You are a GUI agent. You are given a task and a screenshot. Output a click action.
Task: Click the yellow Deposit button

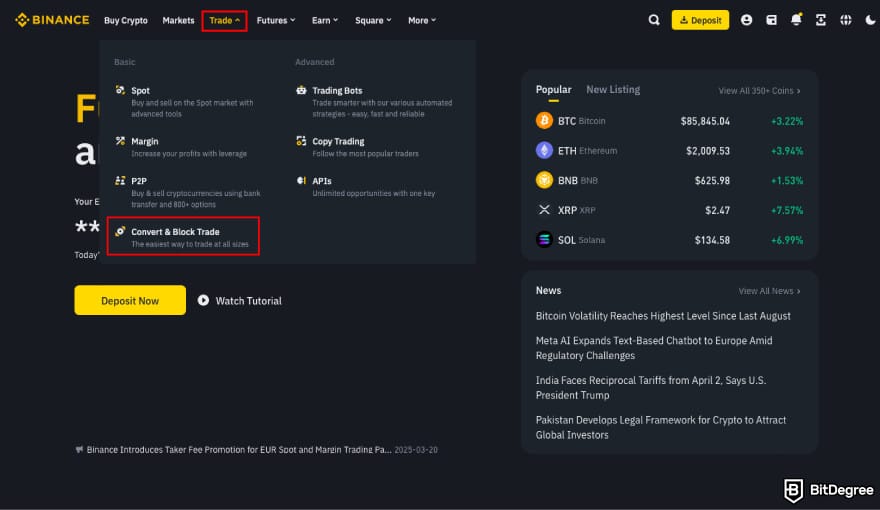pyautogui.click(x=700, y=20)
